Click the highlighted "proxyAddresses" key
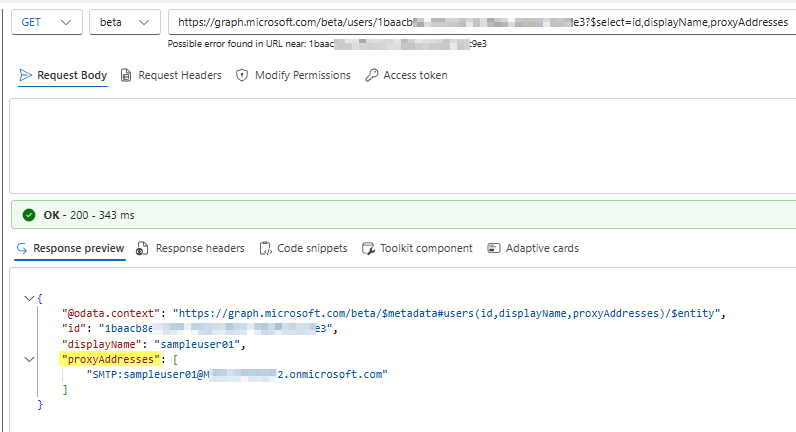 (110, 359)
